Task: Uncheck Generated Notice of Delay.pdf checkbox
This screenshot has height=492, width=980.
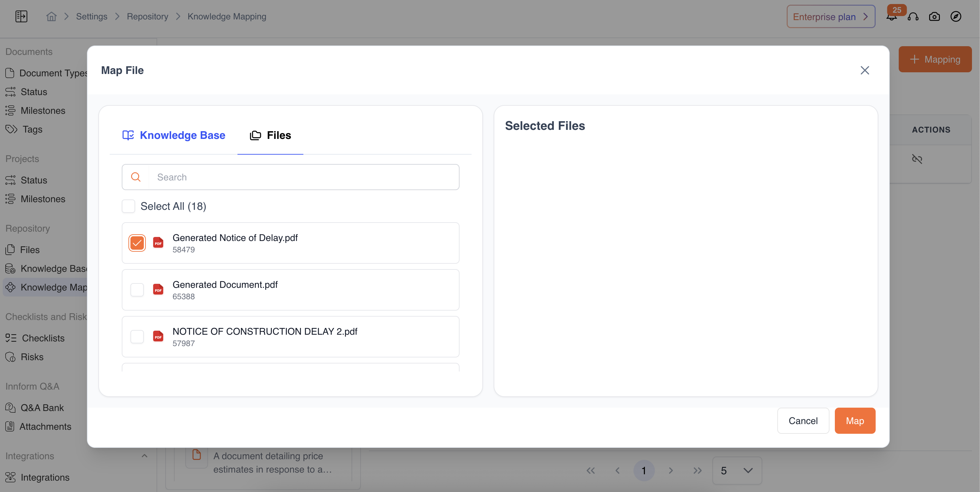Action: coord(137,243)
